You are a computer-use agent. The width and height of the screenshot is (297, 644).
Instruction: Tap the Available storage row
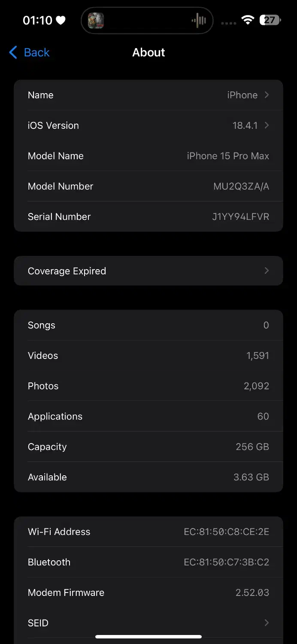(148, 477)
